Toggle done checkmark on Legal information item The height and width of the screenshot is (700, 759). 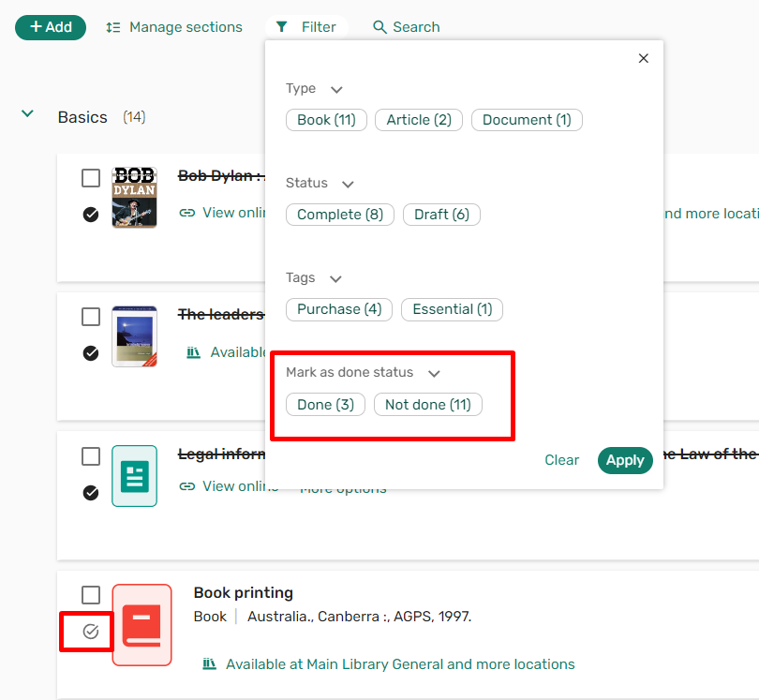click(x=91, y=492)
